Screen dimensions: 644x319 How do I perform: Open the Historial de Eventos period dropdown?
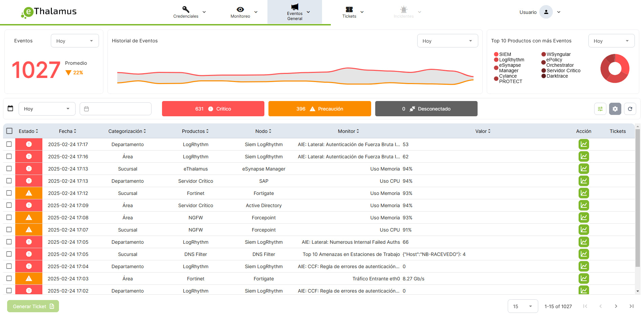click(447, 41)
